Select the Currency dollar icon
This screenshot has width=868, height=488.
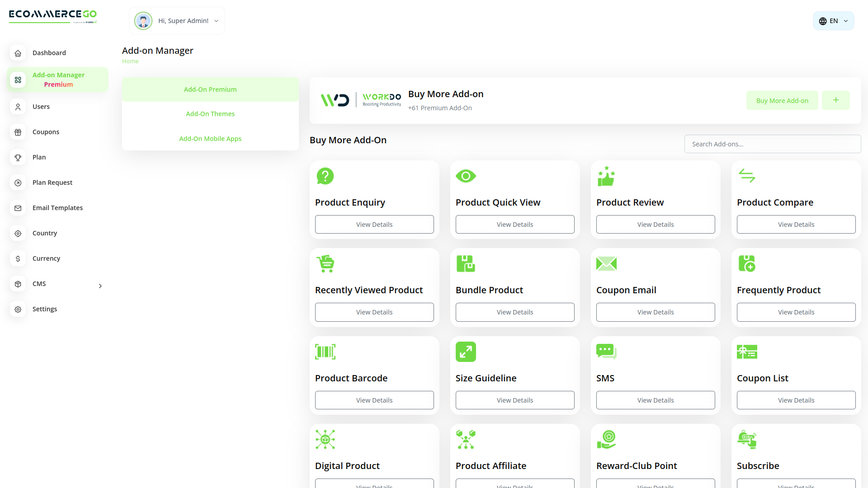(x=18, y=258)
